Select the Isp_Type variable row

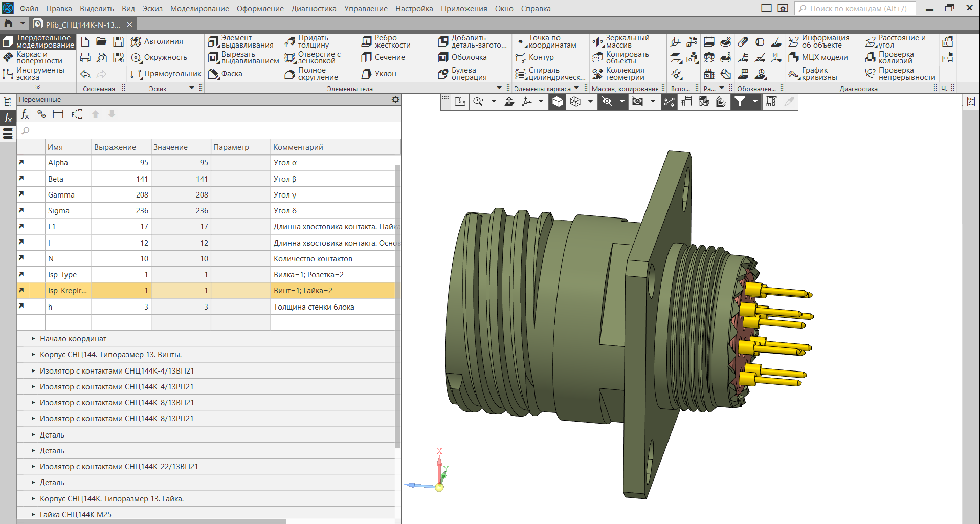point(62,275)
